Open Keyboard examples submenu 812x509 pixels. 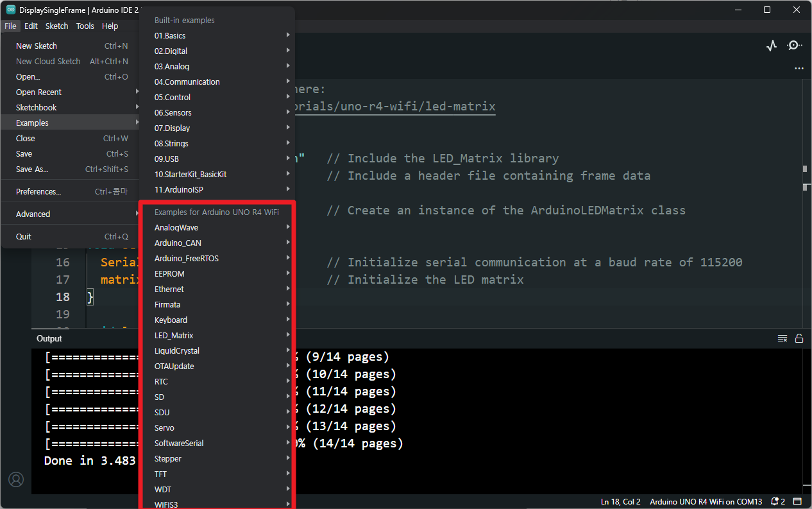tap(217, 320)
